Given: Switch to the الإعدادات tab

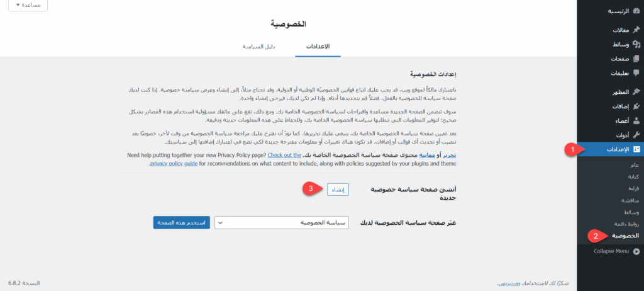Looking at the screenshot, I should point(318,46).
